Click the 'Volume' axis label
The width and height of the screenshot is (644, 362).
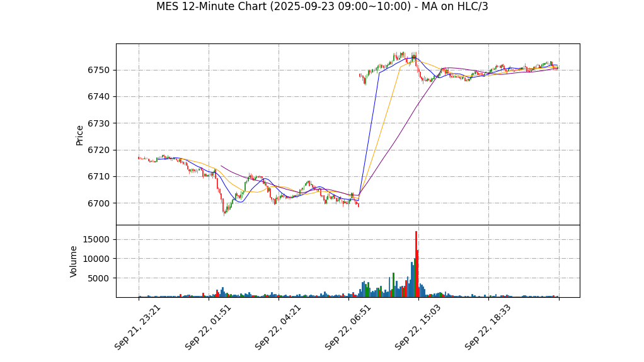[x=73, y=261]
